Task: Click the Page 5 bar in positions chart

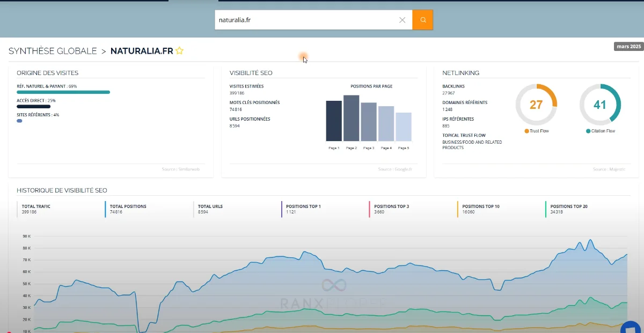Action: pos(404,127)
